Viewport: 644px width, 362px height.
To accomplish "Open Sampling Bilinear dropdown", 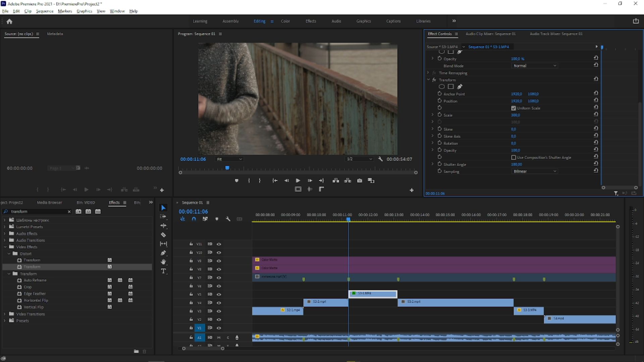I will tap(535, 171).
